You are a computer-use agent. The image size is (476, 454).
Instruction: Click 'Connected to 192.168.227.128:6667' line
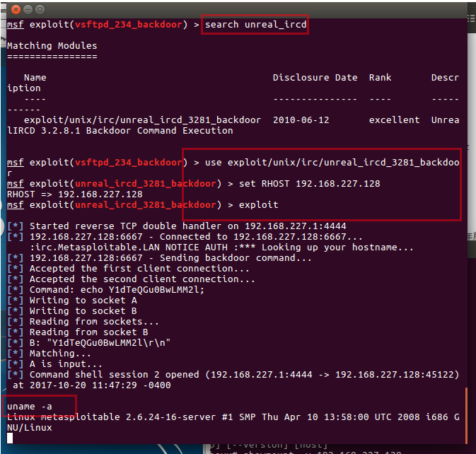pyautogui.click(x=185, y=237)
